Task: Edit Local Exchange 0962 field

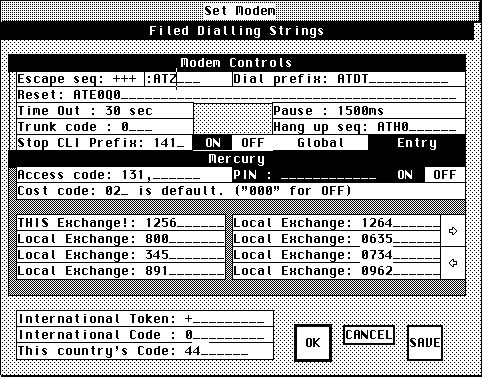Action: pyautogui.click(x=337, y=271)
